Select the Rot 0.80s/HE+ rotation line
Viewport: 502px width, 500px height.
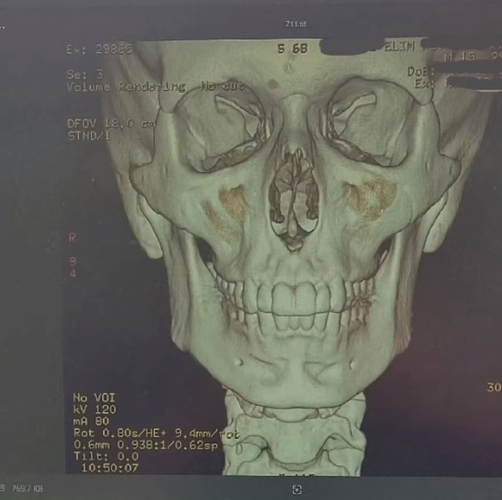(156, 433)
